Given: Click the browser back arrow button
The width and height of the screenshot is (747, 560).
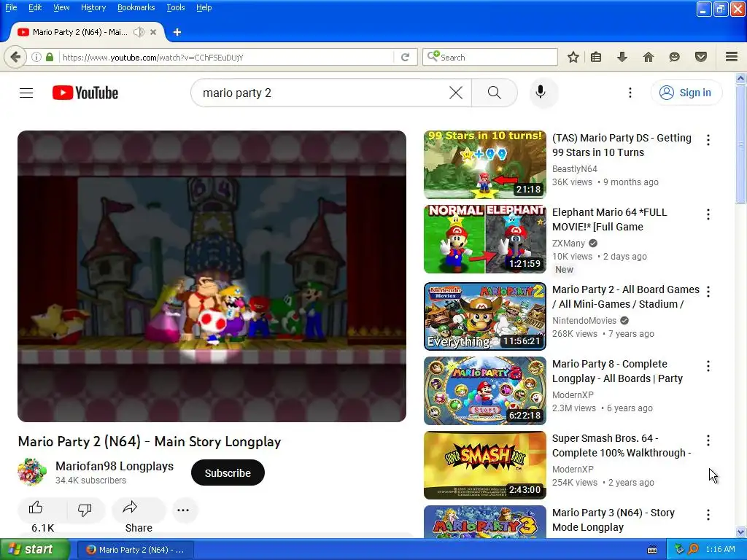Looking at the screenshot, I should [x=15, y=57].
